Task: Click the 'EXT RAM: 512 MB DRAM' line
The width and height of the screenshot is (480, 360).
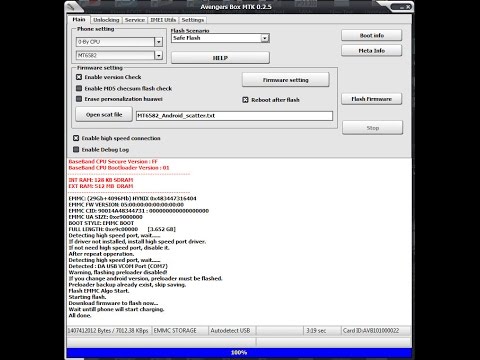Action: pos(101,186)
